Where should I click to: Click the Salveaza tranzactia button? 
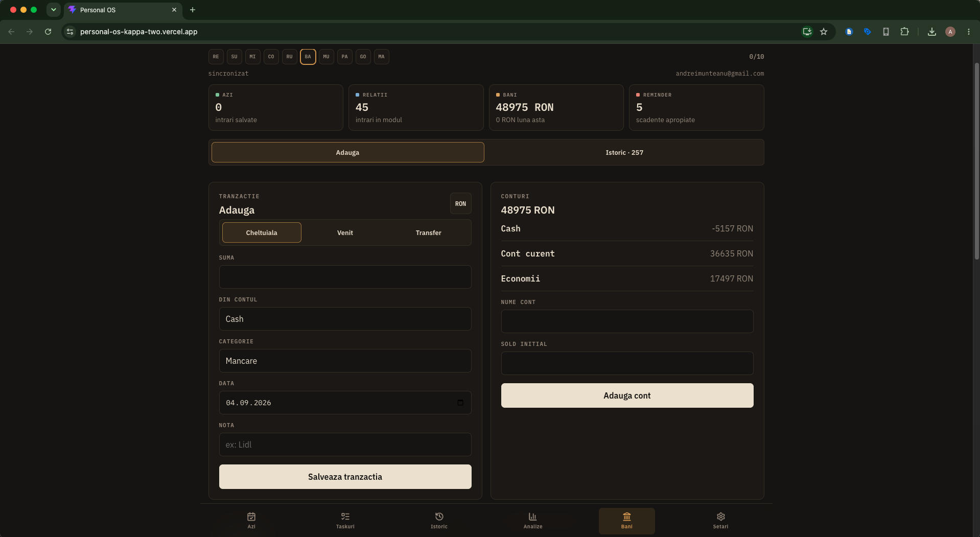tap(345, 477)
